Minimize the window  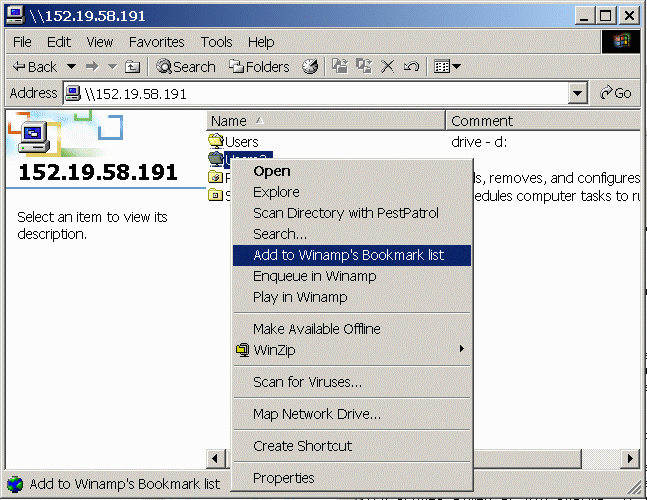point(584,16)
